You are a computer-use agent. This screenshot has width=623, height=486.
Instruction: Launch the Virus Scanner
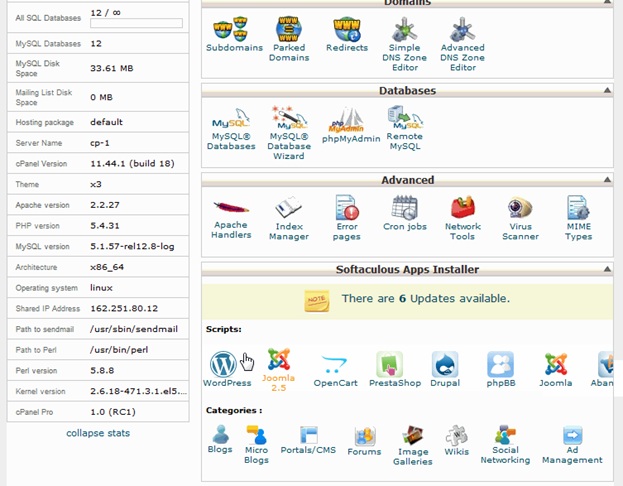(x=520, y=219)
